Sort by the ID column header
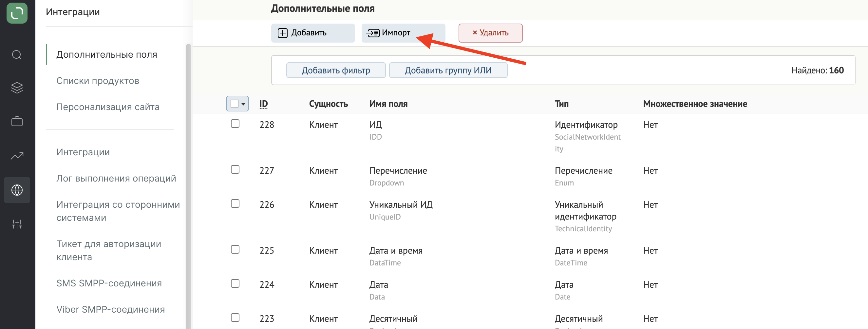This screenshot has width=868, height=329. pos(263,104)
